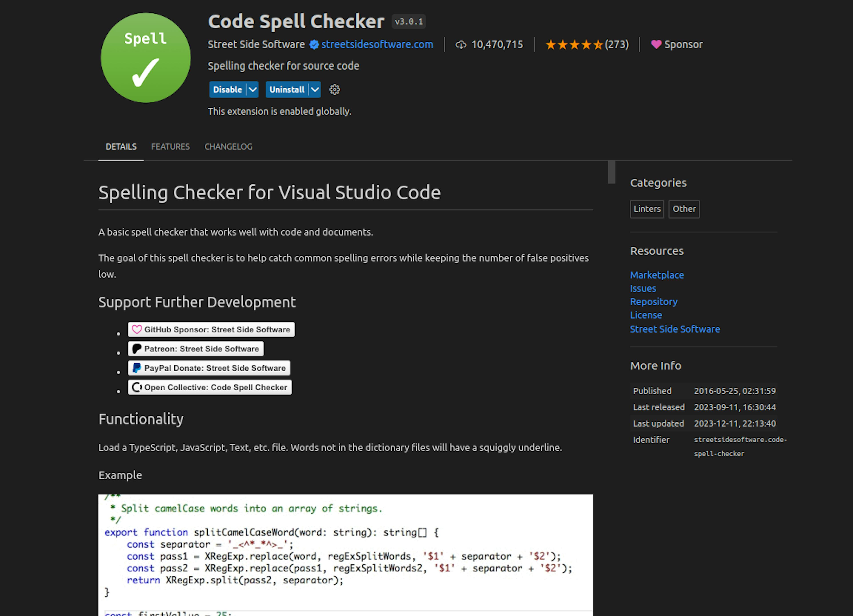Screen dimensions: 853x616
Task: Click Open Collective: Code Spell Checker badge
Action: point(210,387)
